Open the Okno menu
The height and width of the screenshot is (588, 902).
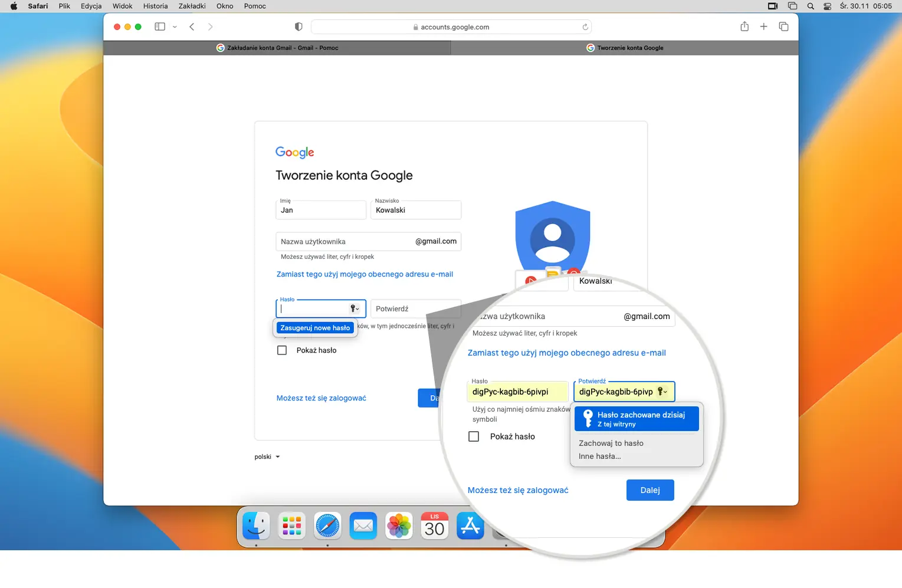[225, 6]
